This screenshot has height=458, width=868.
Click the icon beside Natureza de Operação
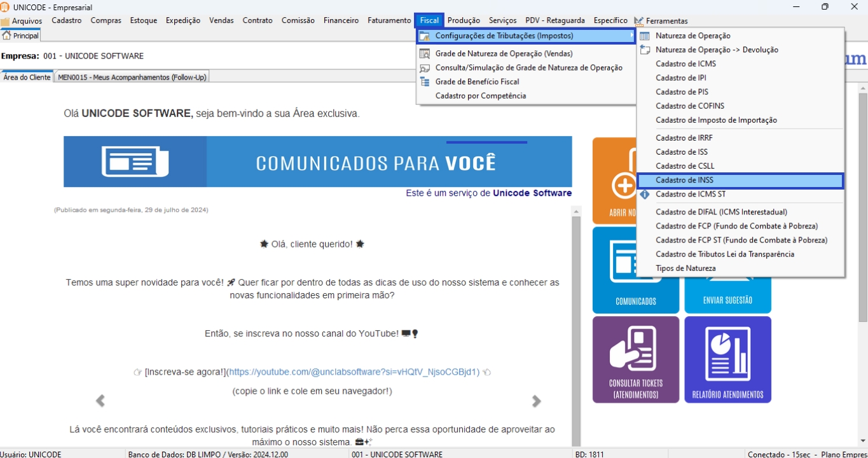coord(645,36)
